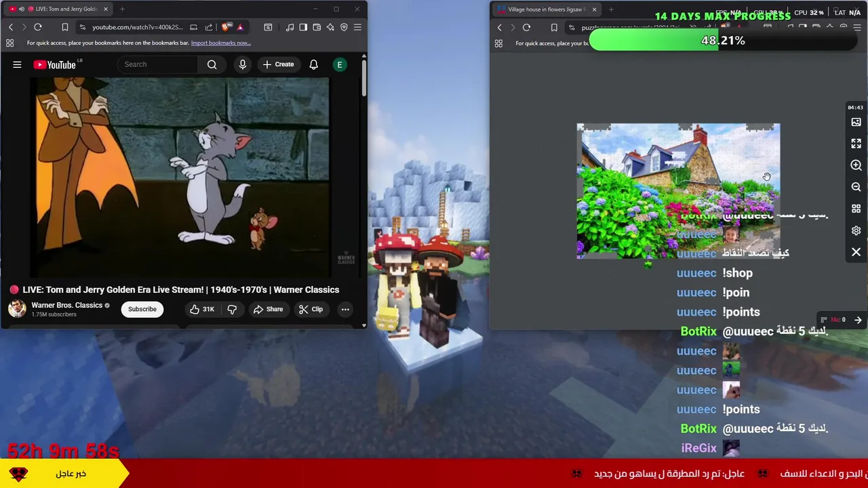The height and width of the screenshot is (488, 868).
Task: Click the 48.21% progress bar
Action: coord(723,41)
